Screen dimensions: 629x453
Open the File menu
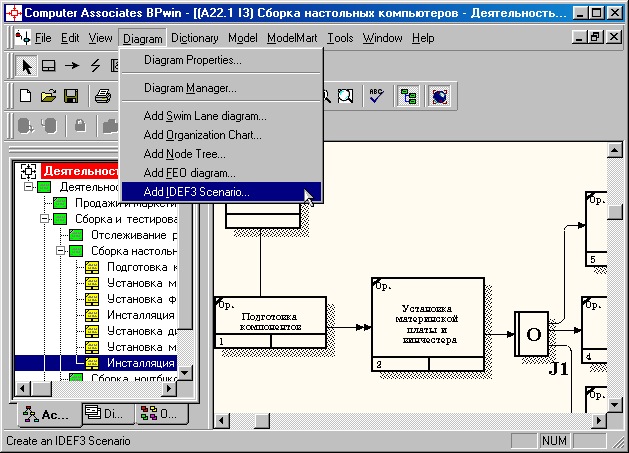tap(43, 38)
